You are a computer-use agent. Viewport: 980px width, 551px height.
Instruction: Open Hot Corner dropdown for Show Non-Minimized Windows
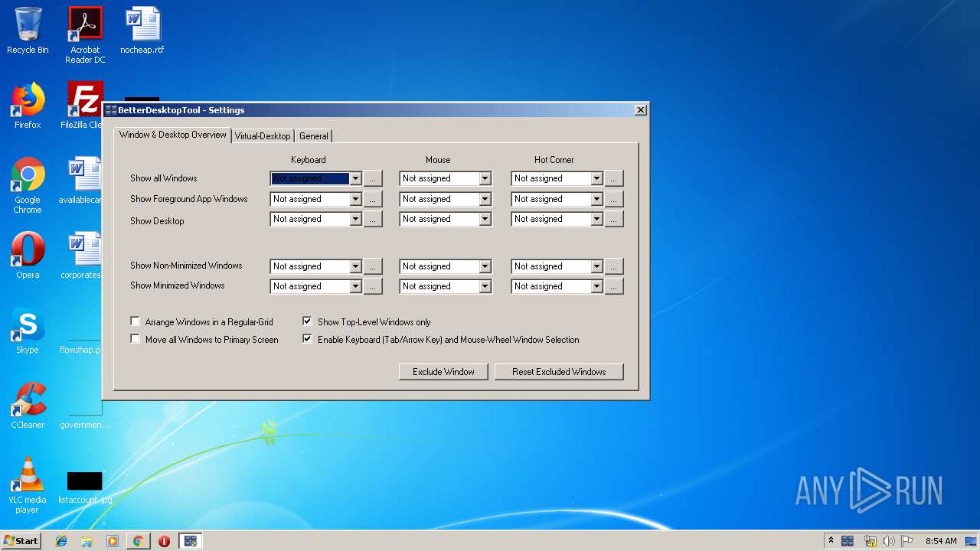(x=596, y=266)
